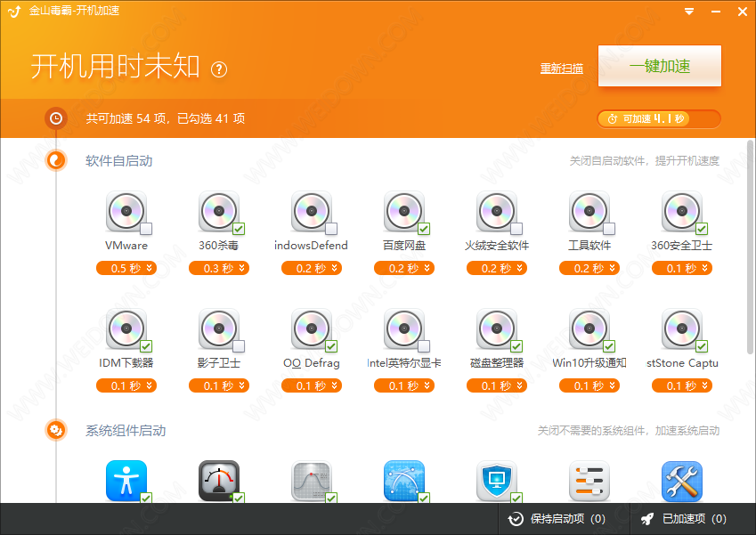The width and height of the screenshot is (756, 535).
Task: Tick the checkbox on the VMware item
Action: pos(146,229)
